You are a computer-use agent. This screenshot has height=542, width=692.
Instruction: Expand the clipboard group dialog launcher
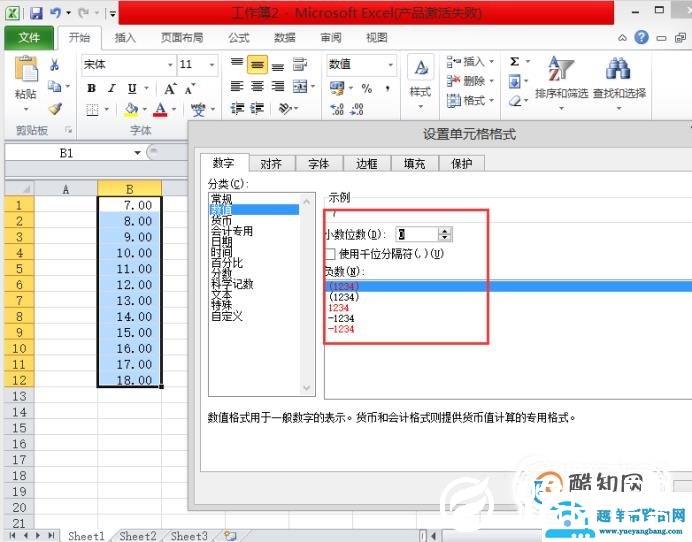(x=68, y=130)
